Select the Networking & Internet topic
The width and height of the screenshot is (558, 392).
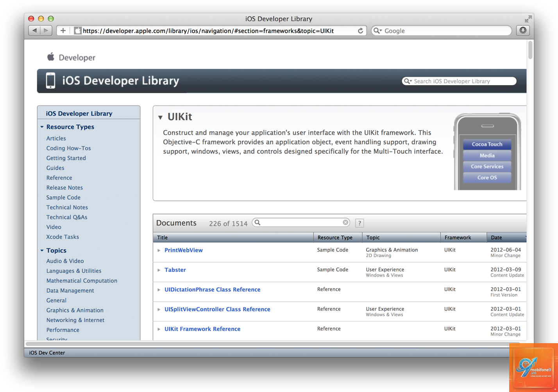coord(75,320)
